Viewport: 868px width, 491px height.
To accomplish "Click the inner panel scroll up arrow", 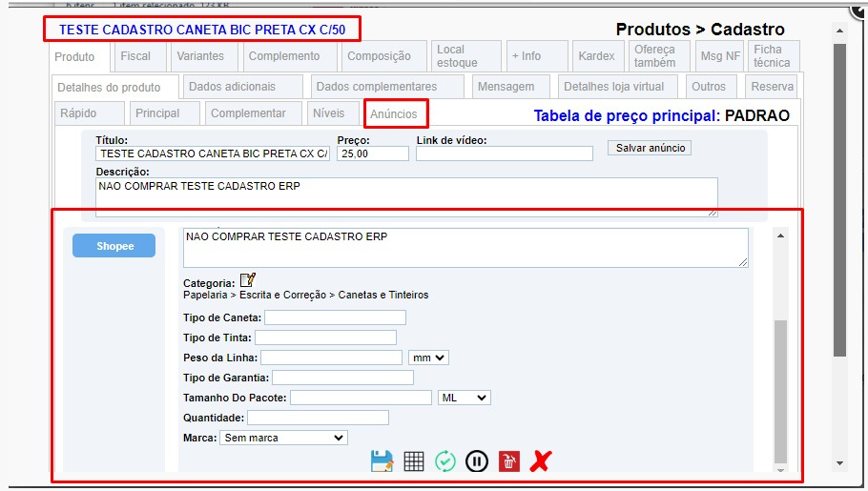I will [780, 235].
